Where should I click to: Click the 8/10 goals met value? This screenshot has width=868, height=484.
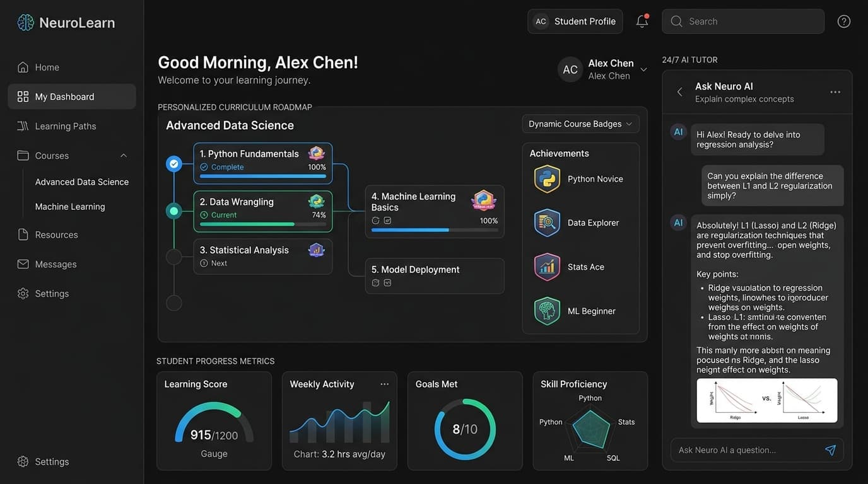point(465,429)
